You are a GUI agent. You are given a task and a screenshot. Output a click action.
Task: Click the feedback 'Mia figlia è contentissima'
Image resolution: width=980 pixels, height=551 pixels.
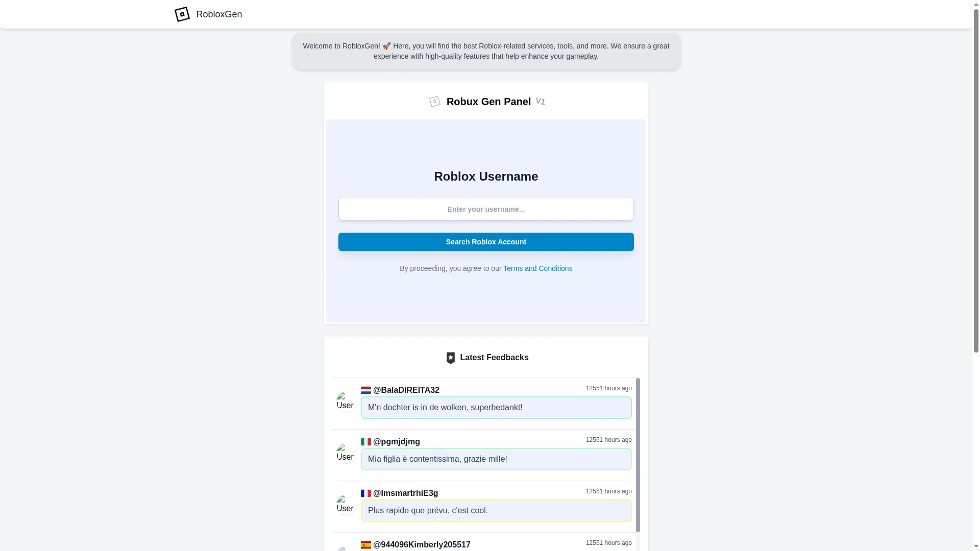[496, 459]
